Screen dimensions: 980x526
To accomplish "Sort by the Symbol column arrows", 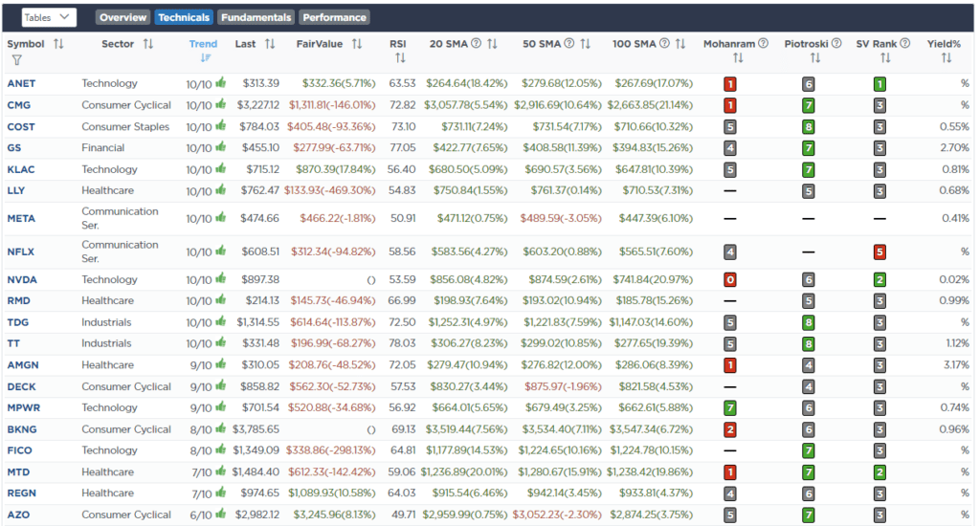I will point(58,44).
